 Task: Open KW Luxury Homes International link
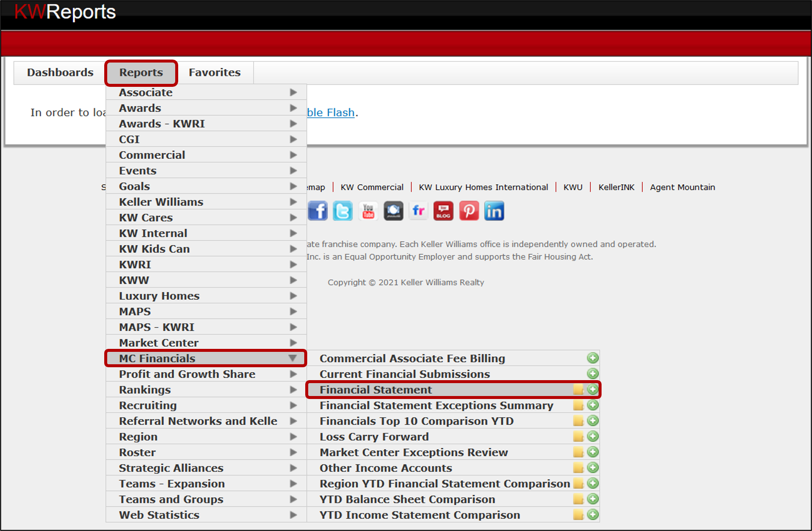[483, 187]
